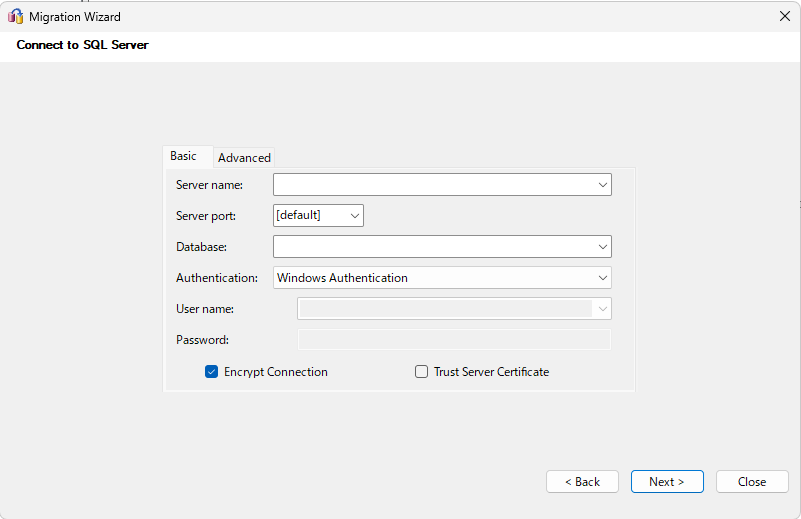
Task: Enable the Trust Server Certificate checkbox
Action: 422,372
